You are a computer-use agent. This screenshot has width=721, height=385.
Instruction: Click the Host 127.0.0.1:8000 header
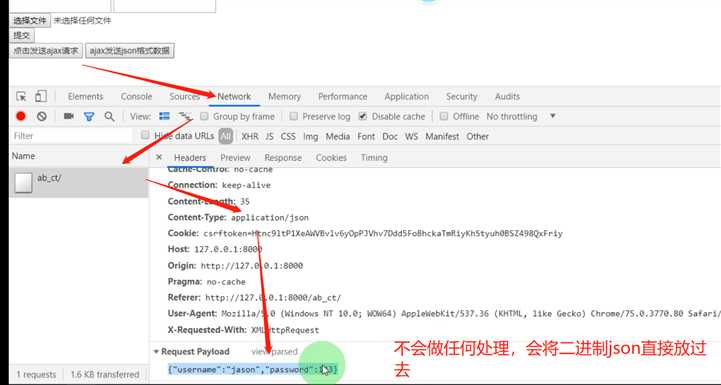point(215,249)
